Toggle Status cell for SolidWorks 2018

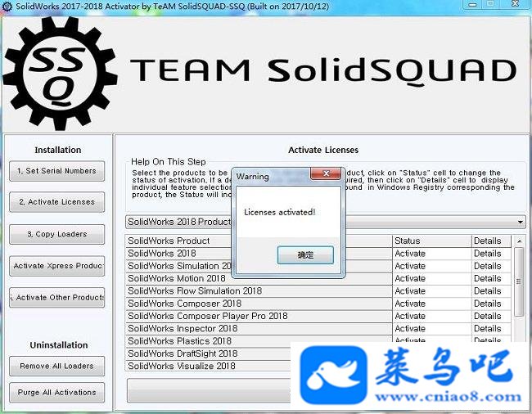[x=431, y=254]
